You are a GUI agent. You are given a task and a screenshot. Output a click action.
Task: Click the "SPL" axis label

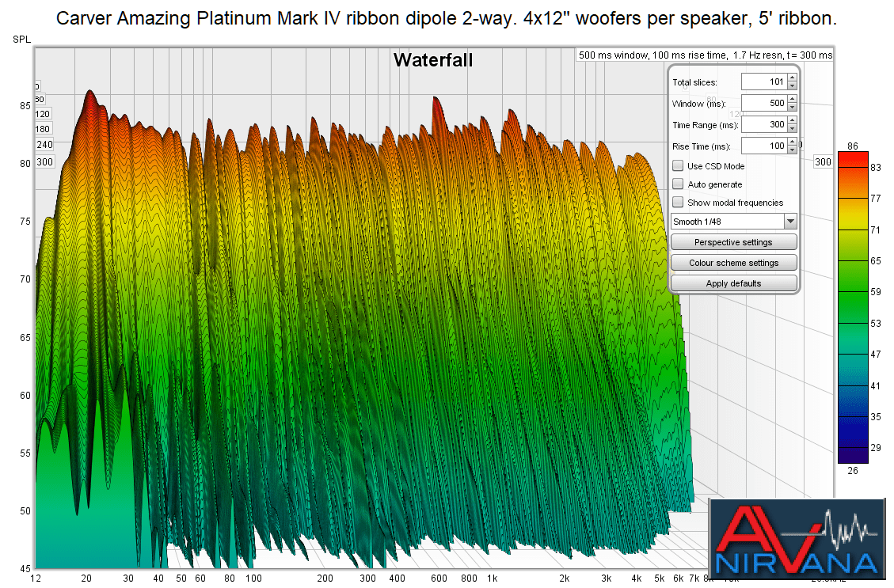21,40
